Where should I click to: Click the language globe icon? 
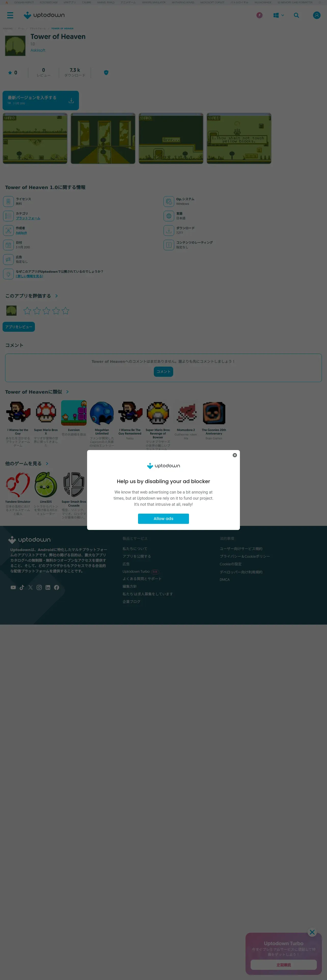click(169, 216)
